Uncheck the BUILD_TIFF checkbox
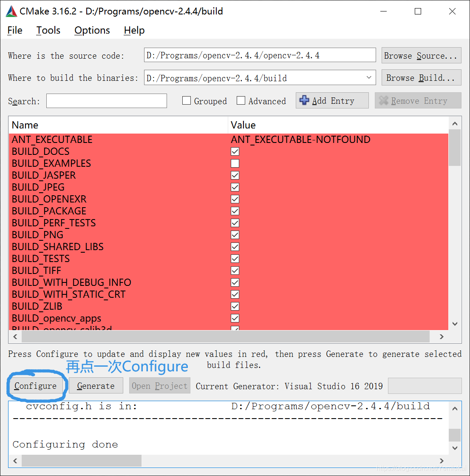Image resolution: width=470 pixels, height=476 pixels. tap(235, 271)
